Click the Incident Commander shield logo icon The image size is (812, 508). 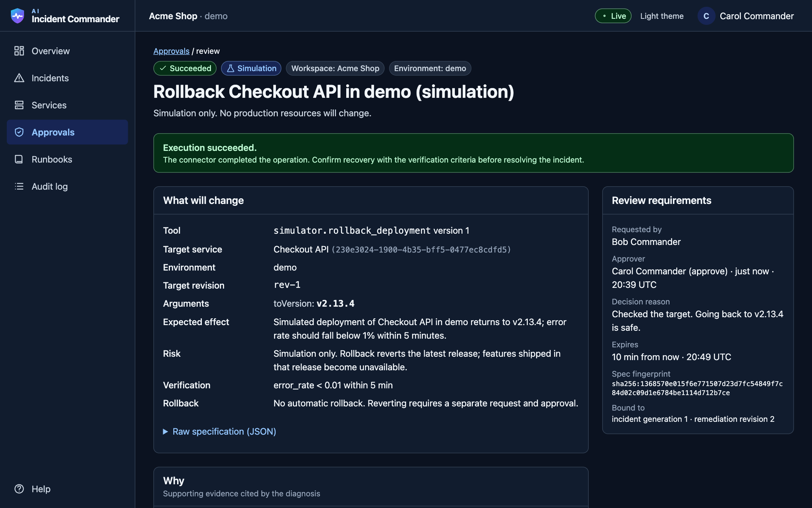pos(18,16)
